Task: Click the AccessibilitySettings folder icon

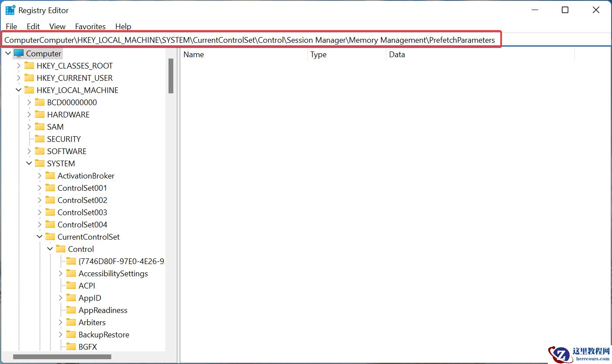Action: click(71, 273)
